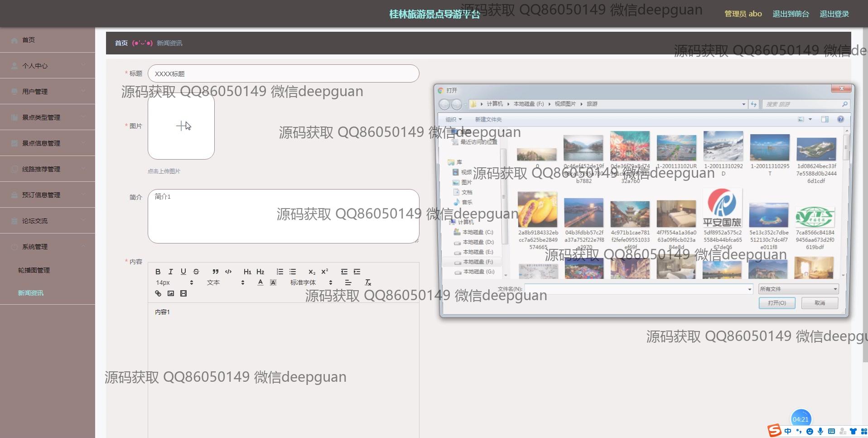
Task: Open the text color picker
Action: coord(260,282)
